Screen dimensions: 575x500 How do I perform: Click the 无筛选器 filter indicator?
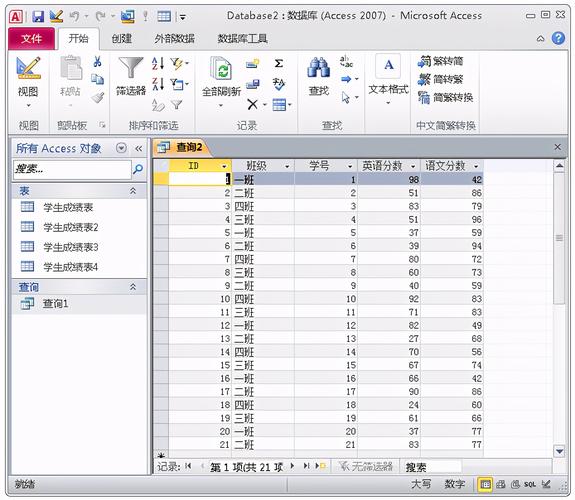click(x=366, y=467)
